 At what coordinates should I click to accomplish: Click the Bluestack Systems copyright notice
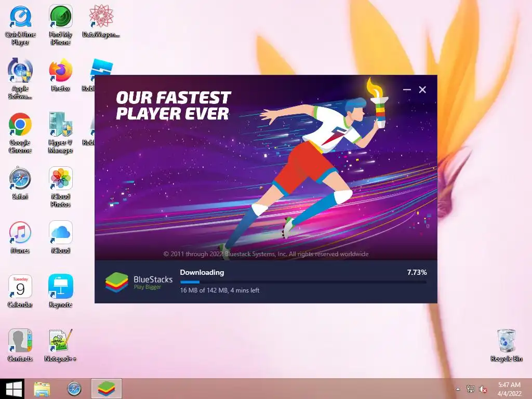pyautogui.click(x=266, y=254)
